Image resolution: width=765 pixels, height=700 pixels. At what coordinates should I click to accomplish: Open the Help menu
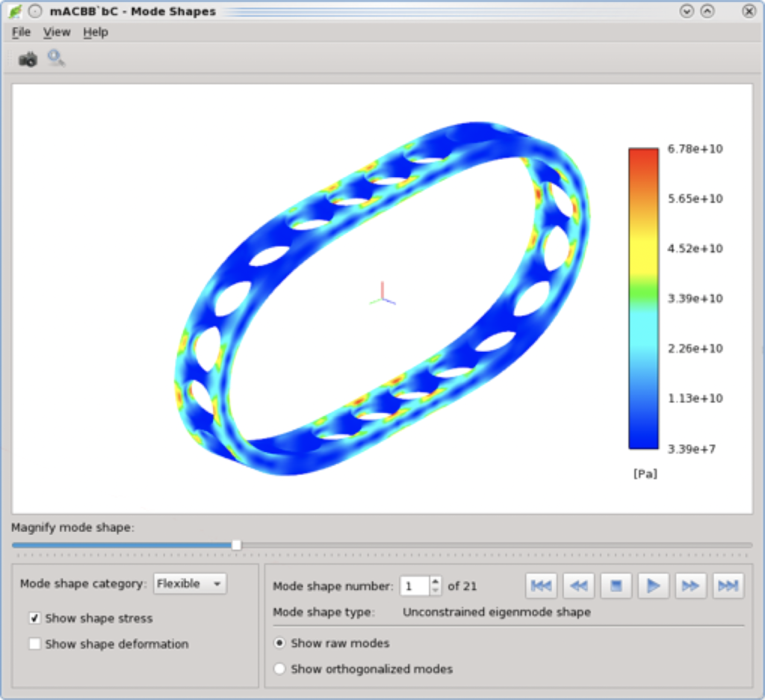pos(96,32)
